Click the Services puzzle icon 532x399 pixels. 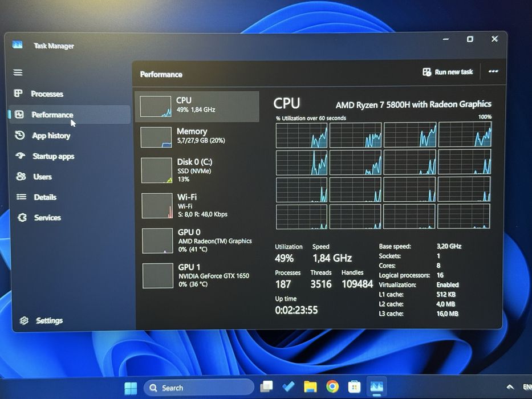(x=22, y=218)
